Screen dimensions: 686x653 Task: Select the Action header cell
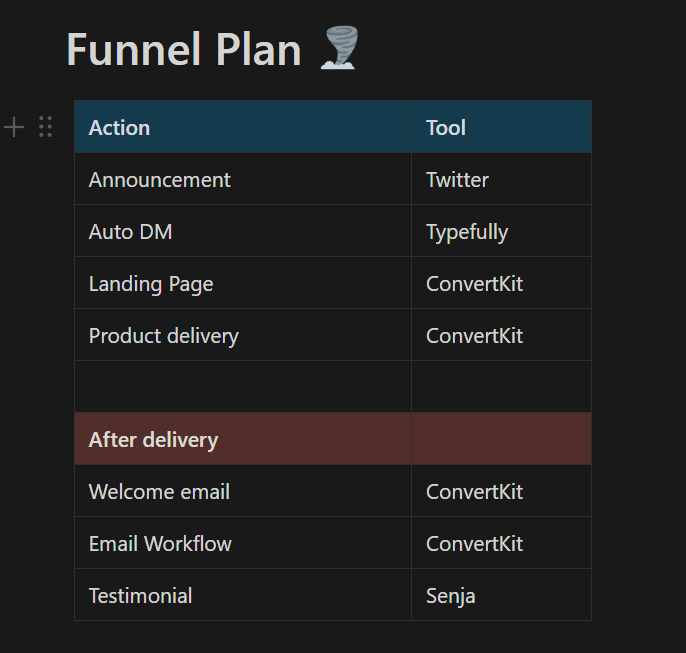[x=243, y=127]
